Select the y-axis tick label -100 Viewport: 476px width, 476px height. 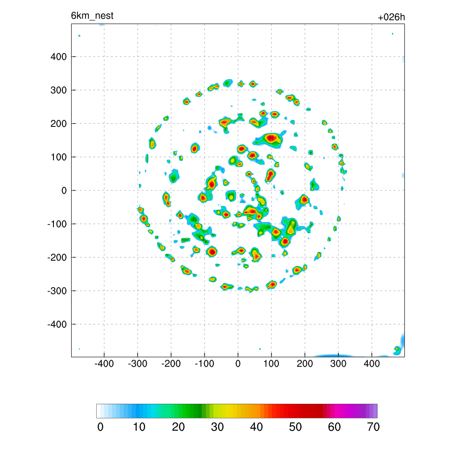point(57,224)
